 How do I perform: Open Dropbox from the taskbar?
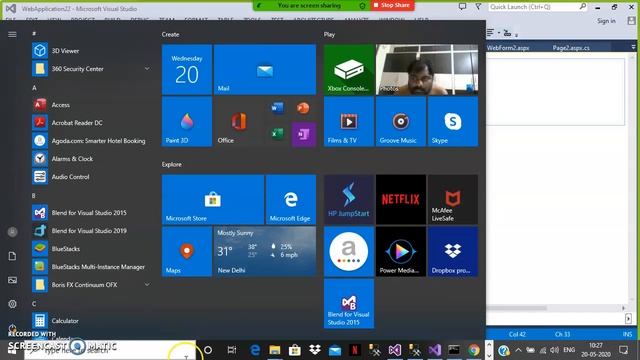[315, 350]
